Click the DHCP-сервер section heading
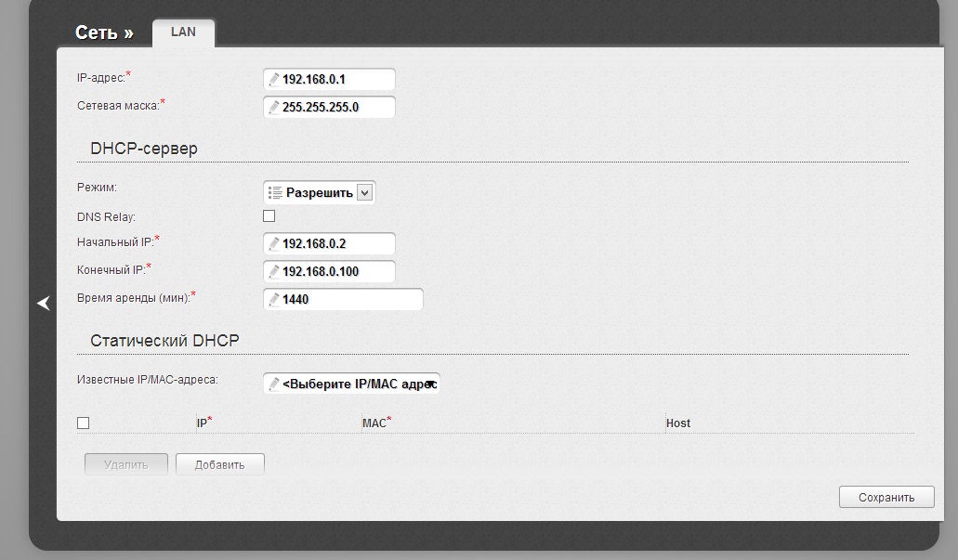Screen dimensions: 958x560 [x=144, y=149]
